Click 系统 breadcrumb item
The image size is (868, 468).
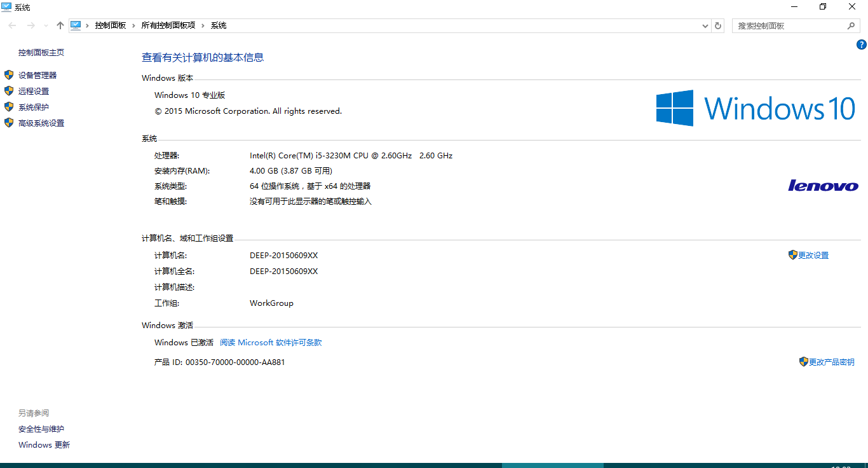pyautogui.click(x=219, y=25)
